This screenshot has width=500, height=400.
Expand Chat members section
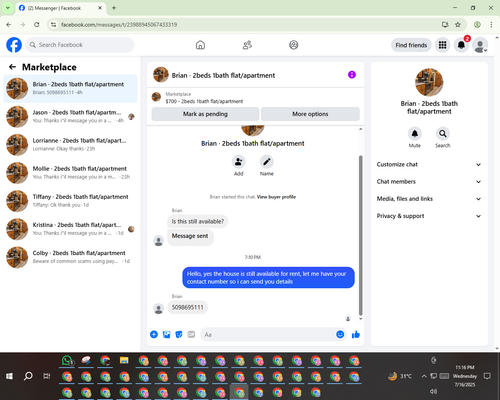point(429,182)
